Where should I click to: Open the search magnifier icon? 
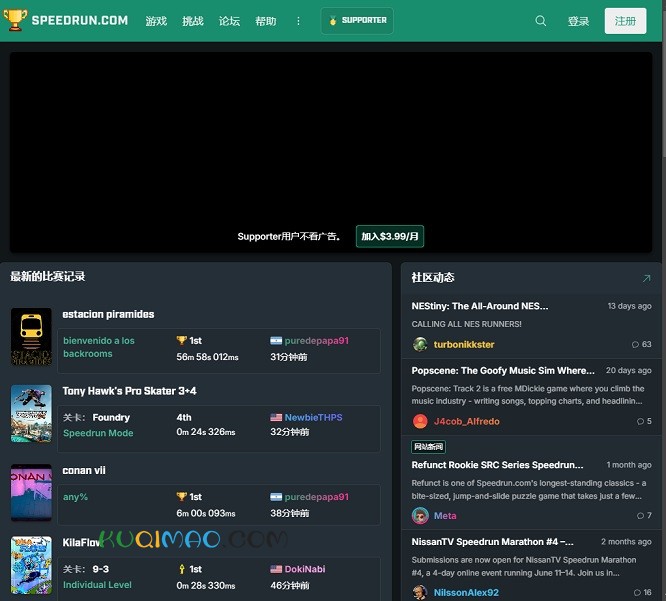point(540,20)
